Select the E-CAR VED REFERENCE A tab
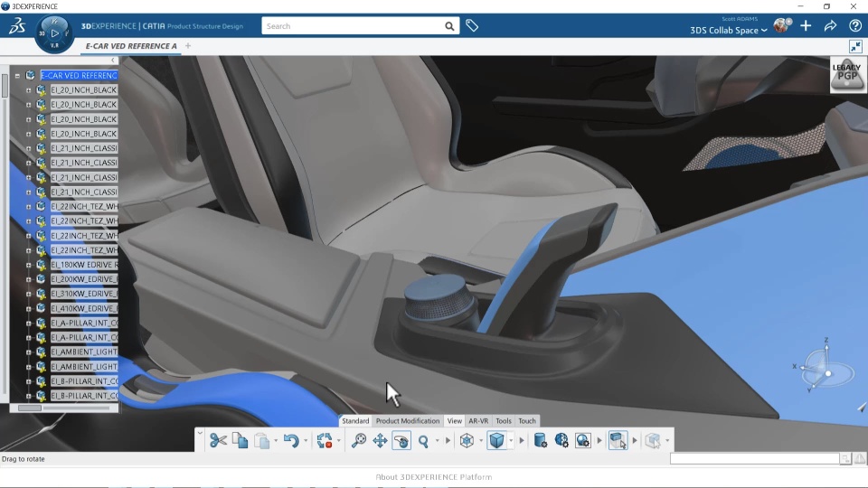Image resolution: width=868 pixels, height=488 pixels. click(131, 46)
